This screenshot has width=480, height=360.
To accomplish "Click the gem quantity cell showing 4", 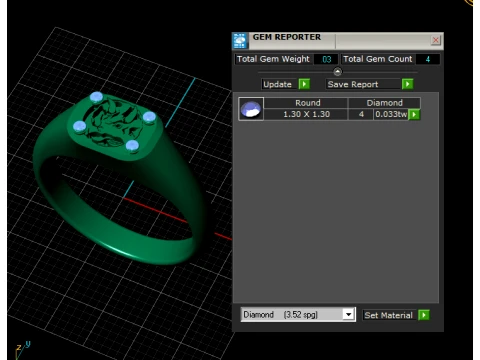I will click(x=361, y=114).
